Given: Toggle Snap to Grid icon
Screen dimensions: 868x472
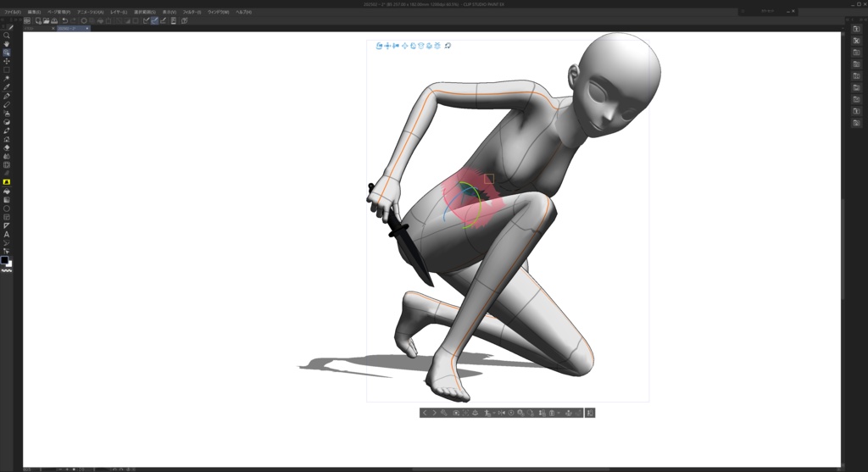Looking at the screenshot, I should 163,20.
